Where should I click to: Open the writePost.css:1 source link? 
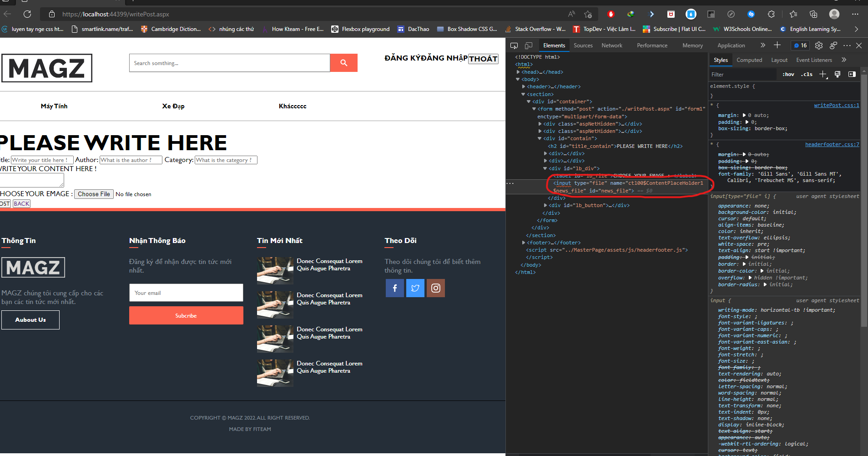click(x=836, y=105)
